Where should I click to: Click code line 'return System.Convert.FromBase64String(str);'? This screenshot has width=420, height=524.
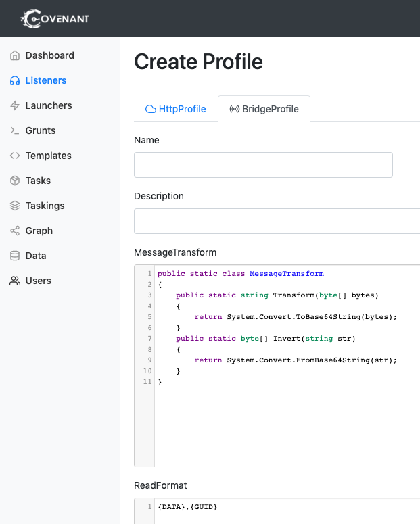coord(296,360)
